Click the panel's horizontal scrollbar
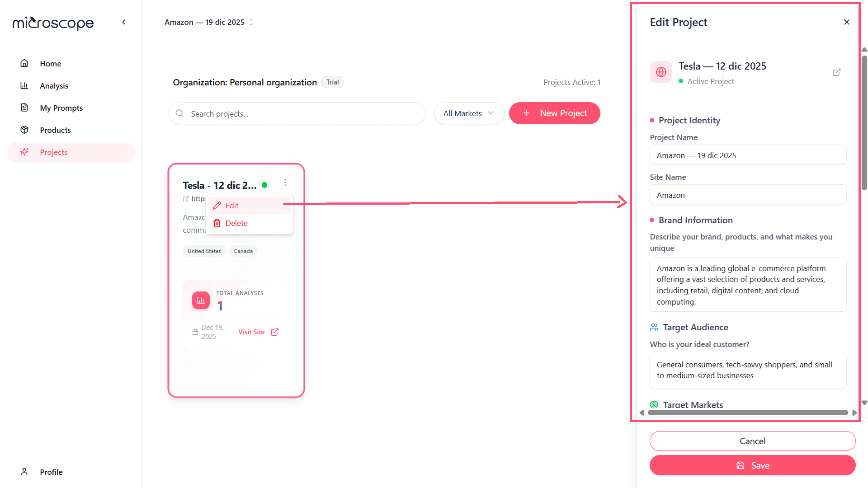The image size is (868, 488). click(747, 413)
